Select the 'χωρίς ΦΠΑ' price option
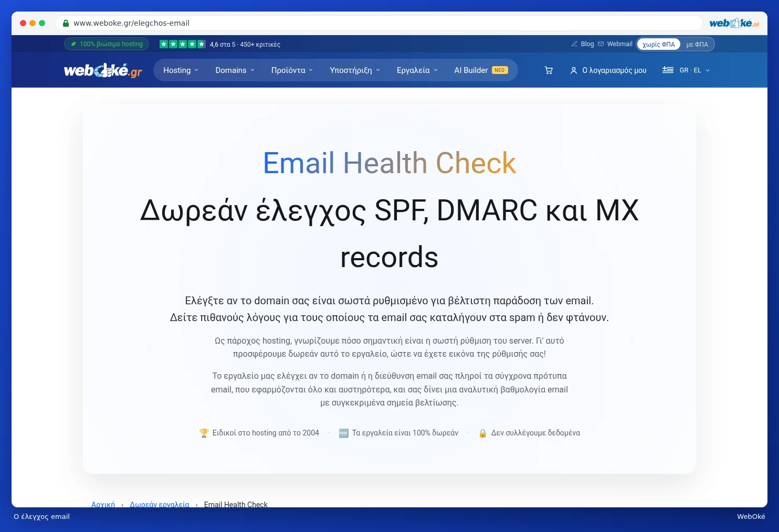 659,44
